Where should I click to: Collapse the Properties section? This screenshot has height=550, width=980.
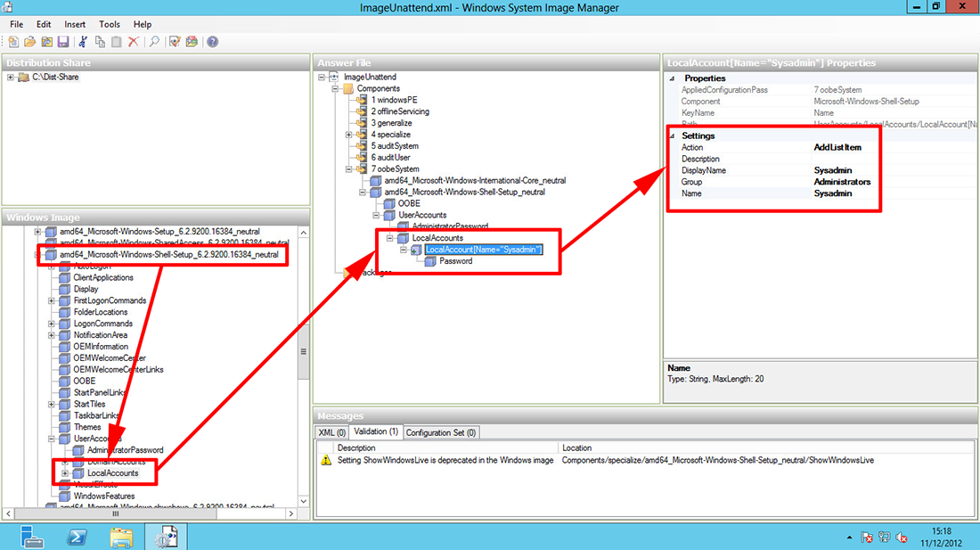[x=673, y=78]
